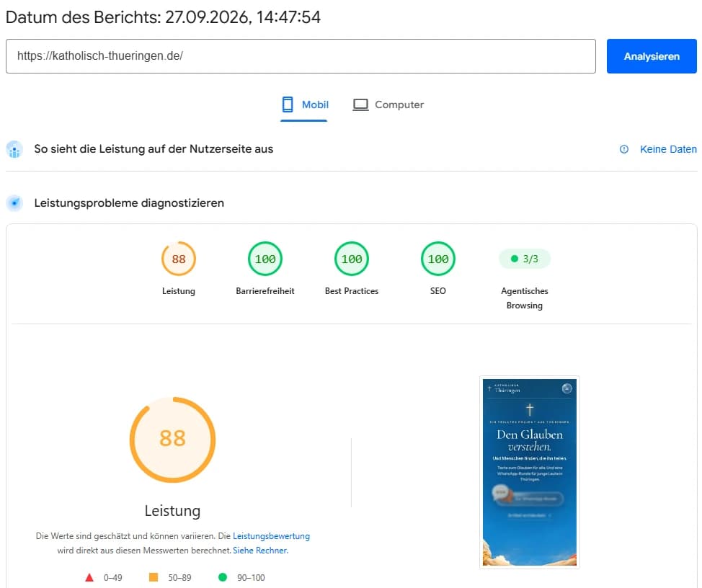Click the Best Practices label
702x588 pixels.
352,291
